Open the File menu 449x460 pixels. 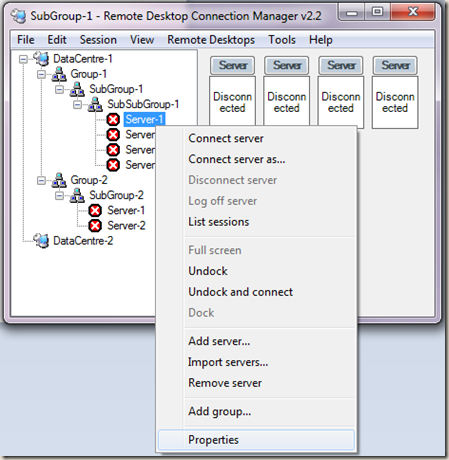pos(26,40)
